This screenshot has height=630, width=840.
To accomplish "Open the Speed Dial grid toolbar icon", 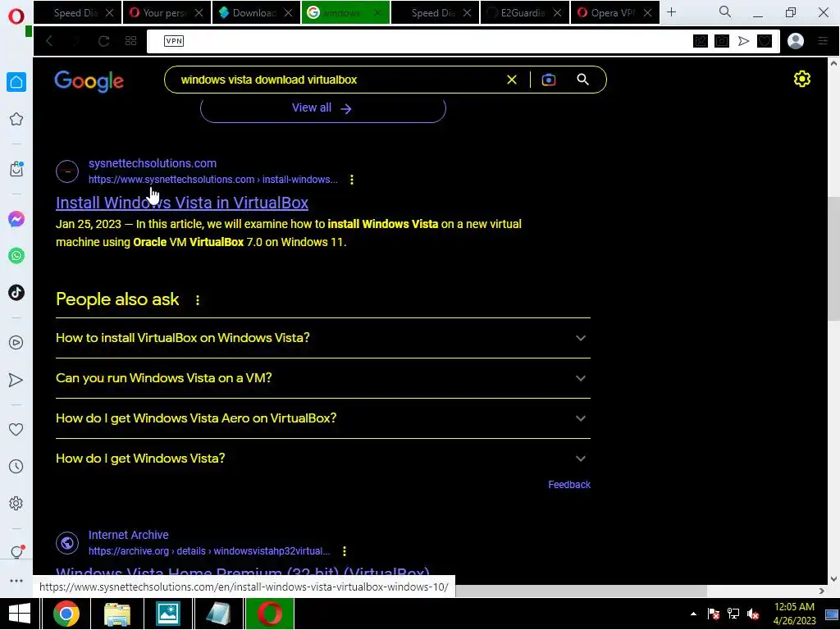I will (x=130, y=41).
